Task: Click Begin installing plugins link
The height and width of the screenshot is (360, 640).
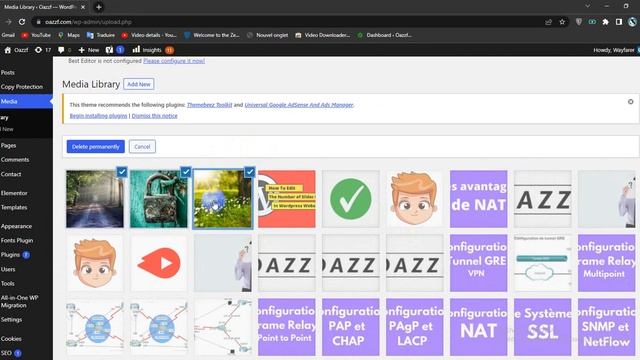Action: (x=98, y=116)
